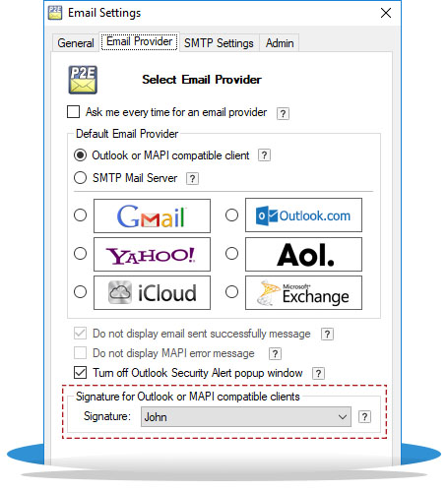Viewport: 448px width, 491px height.
Task: Switch to the SMTP Settings tab
Action: tap(219, 43)
